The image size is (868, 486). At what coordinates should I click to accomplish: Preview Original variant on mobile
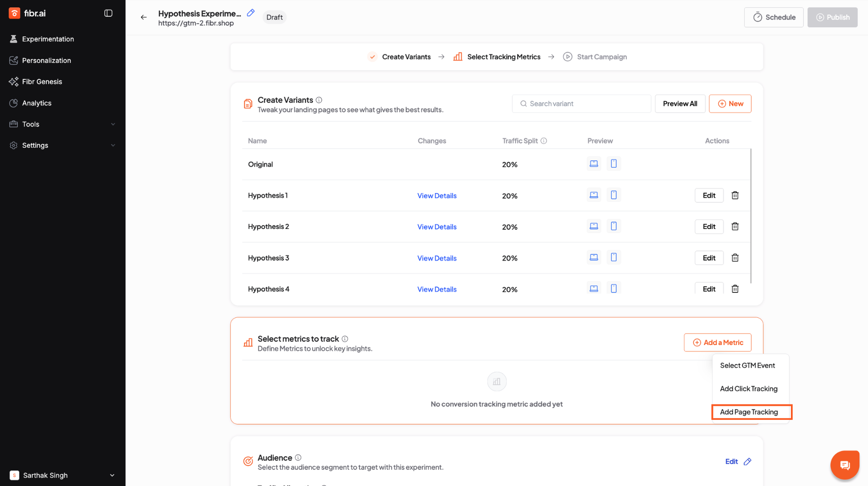[614, 164]
